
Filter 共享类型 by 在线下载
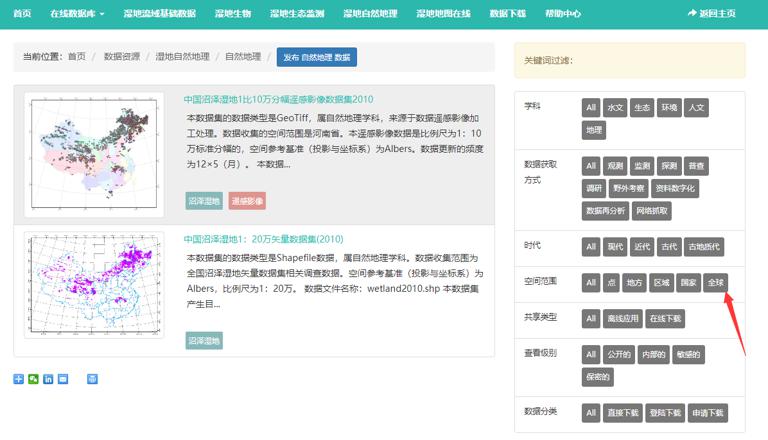(665, 318)
